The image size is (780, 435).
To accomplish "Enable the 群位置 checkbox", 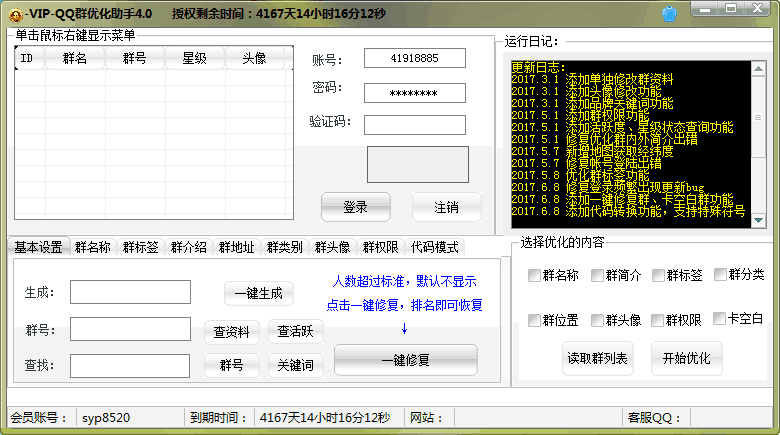I will (x=534, y=320).
